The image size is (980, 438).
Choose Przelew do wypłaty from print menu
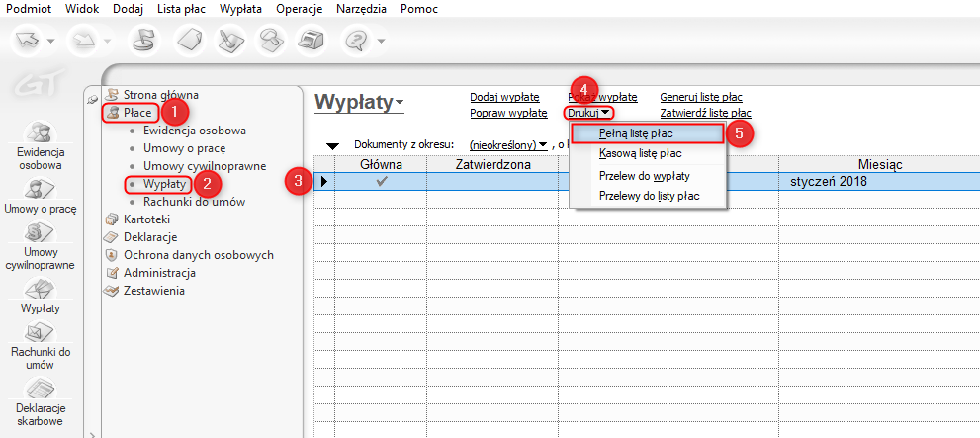pos(648,176)
